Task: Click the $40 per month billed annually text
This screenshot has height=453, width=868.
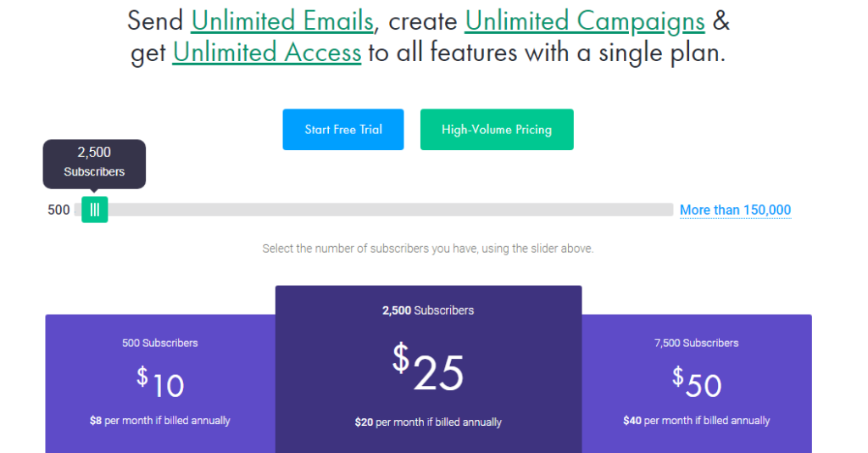Action: pos(697,420)
